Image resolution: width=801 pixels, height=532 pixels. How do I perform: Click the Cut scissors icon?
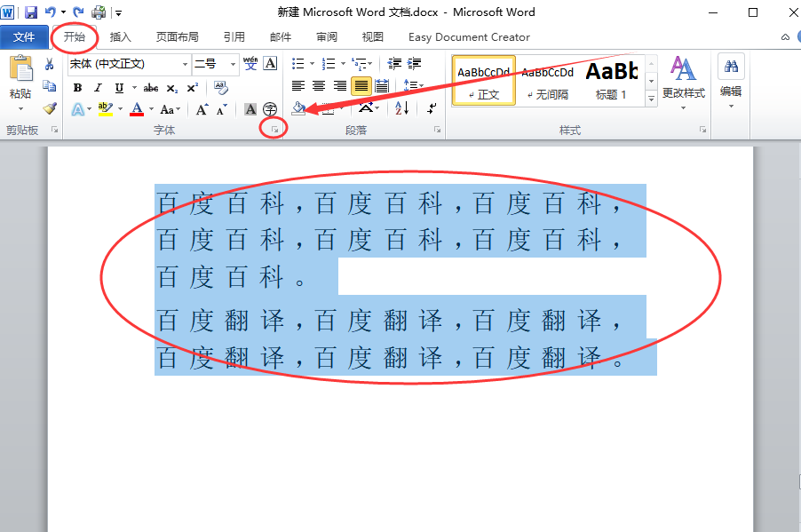49,64
